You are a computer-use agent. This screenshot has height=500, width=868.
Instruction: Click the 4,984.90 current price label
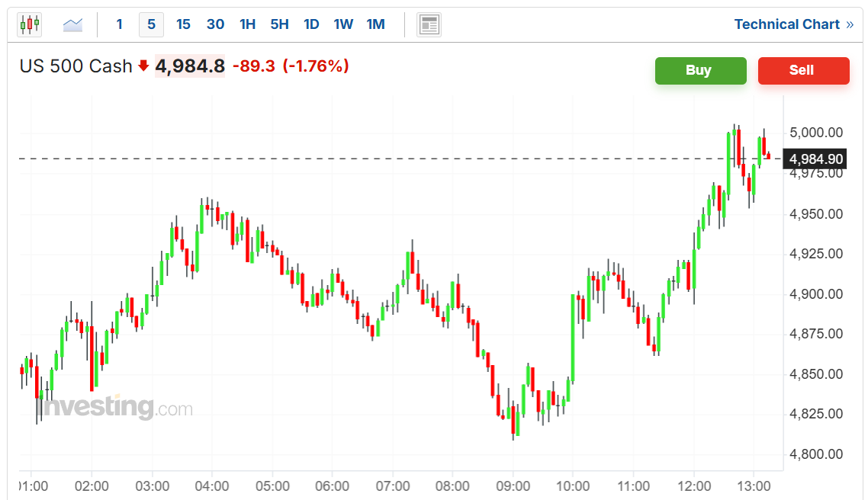point(815,159)
